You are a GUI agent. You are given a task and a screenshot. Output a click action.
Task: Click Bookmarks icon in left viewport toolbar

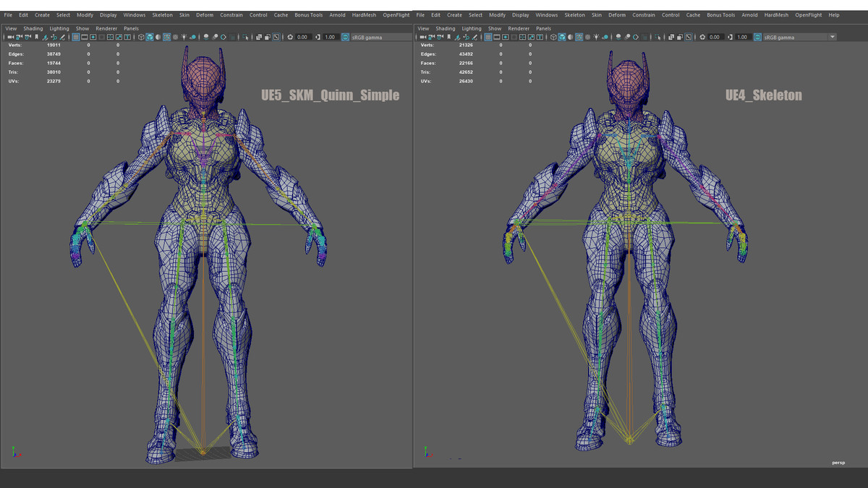pos(36,37)
